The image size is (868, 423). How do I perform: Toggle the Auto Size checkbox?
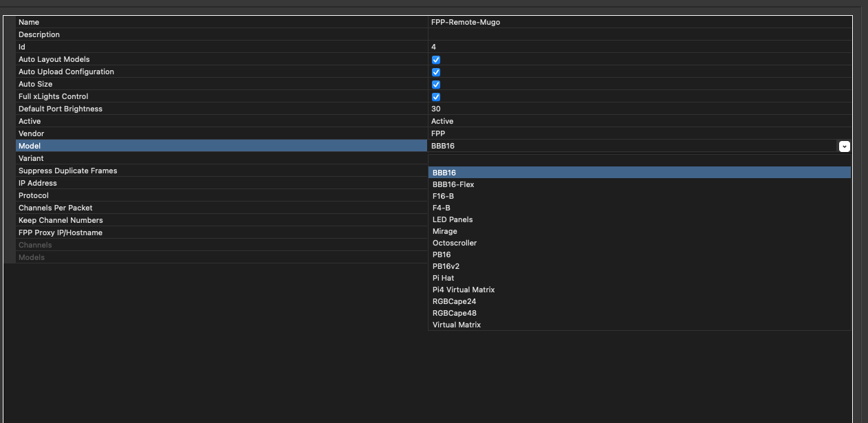point(435,84)
